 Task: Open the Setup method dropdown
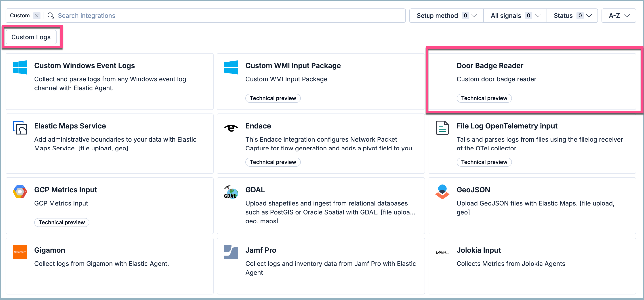point(446,16)
